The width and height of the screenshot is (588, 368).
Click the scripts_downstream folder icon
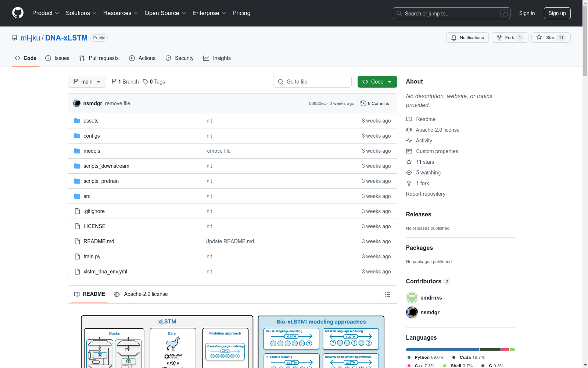pos(77,166)
